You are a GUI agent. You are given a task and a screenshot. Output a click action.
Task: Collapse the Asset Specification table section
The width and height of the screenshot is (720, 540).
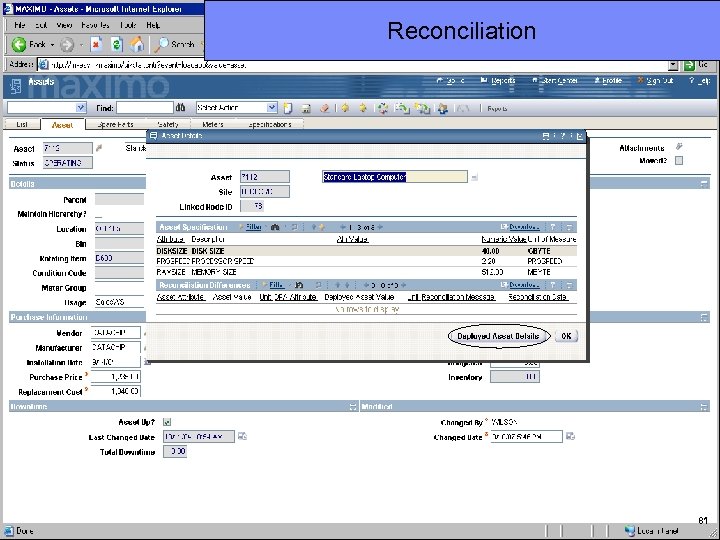tap(569, 227)
